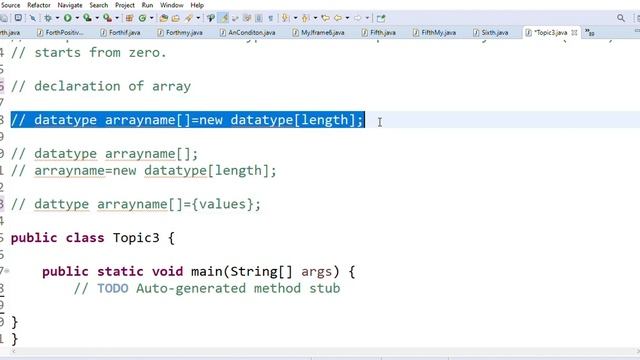640x360 pixels.
Task: Click the Quick Access magnifier icon
Action: pos(621,18)
